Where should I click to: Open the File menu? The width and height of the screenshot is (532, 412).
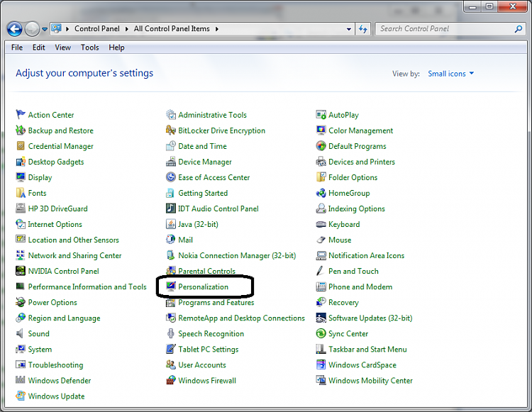click(x=17, y=47)
